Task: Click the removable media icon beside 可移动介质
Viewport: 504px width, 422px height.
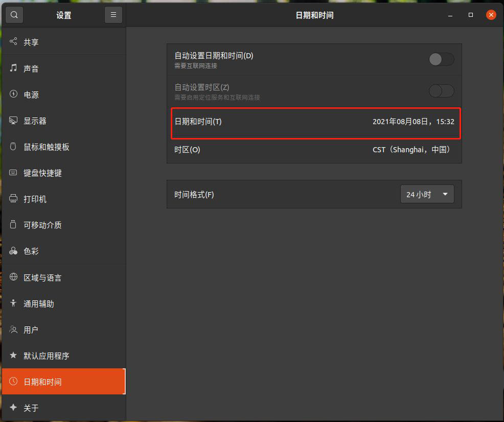Action: (13, 224)
